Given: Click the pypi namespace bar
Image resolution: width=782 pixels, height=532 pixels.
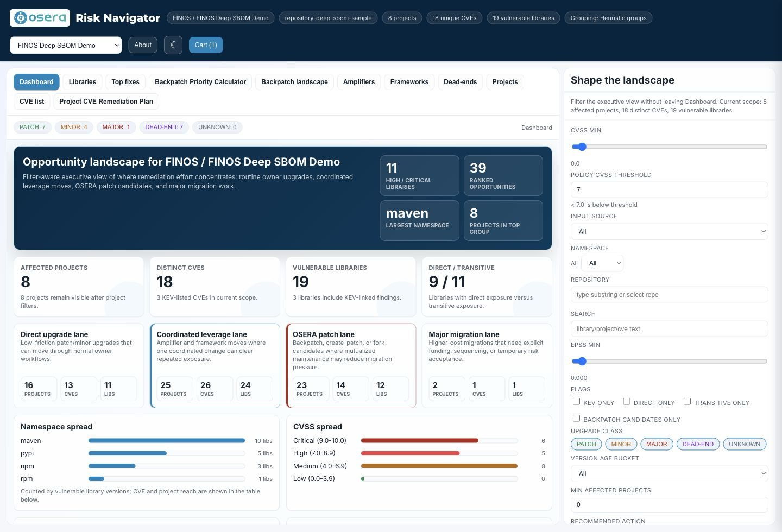Looking at the screenshot, I should point(167,453).
